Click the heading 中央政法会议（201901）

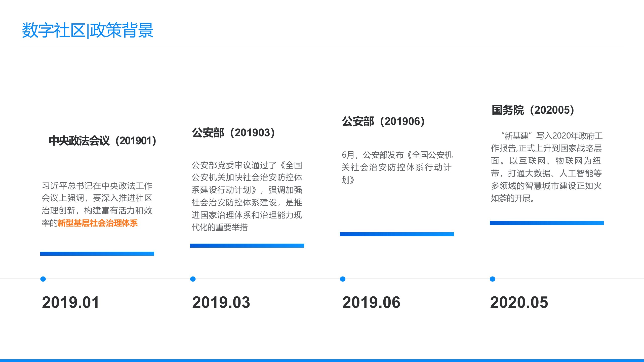[102, 141]
